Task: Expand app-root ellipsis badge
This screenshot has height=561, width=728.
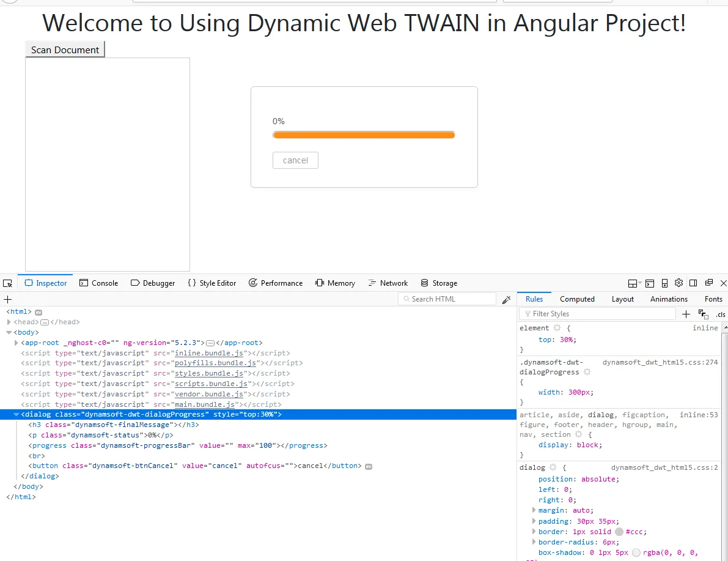Action: 210,343
